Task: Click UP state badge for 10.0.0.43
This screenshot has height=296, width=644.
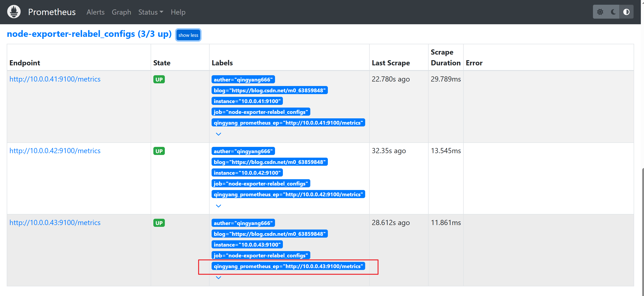Action: pos(159,223)
